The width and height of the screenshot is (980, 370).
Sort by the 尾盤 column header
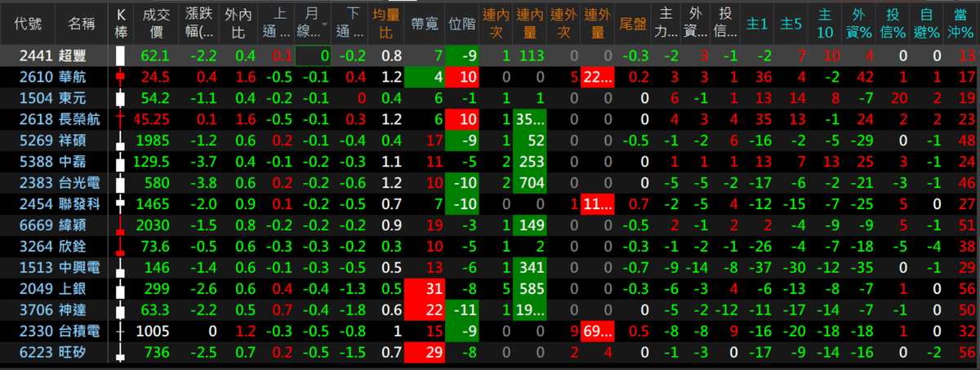pos(635,24)
